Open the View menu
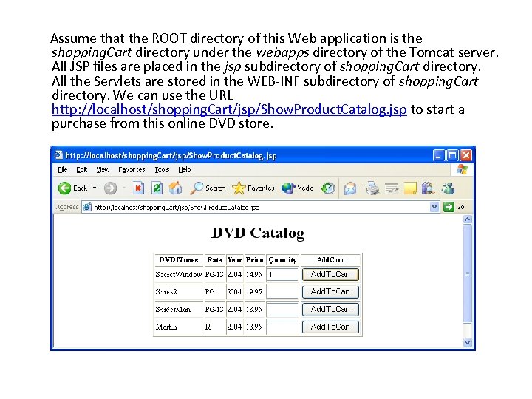The image size is (532, 399). [x=103, y=169]
